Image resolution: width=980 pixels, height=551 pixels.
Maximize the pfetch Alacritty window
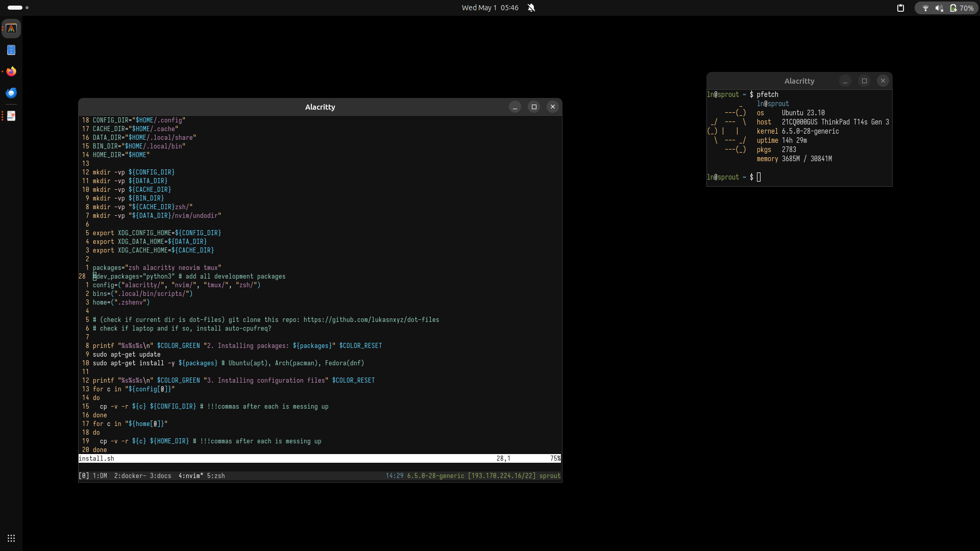(x=864, y=81)
